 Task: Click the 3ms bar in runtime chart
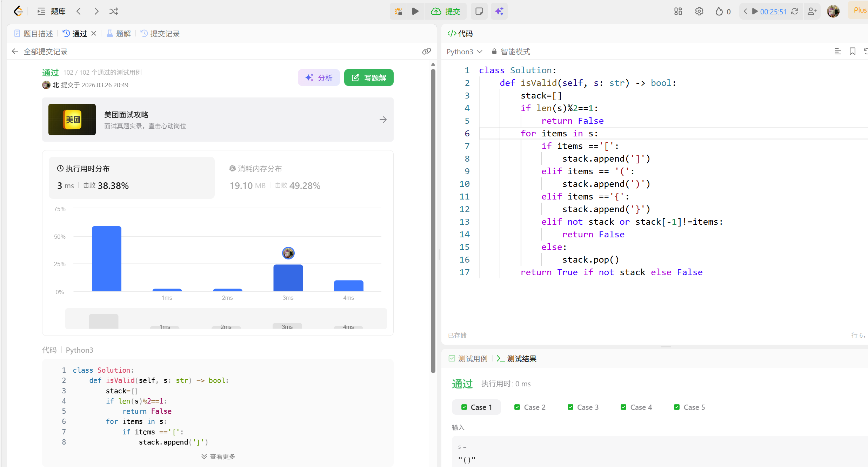tap(288, 278)
